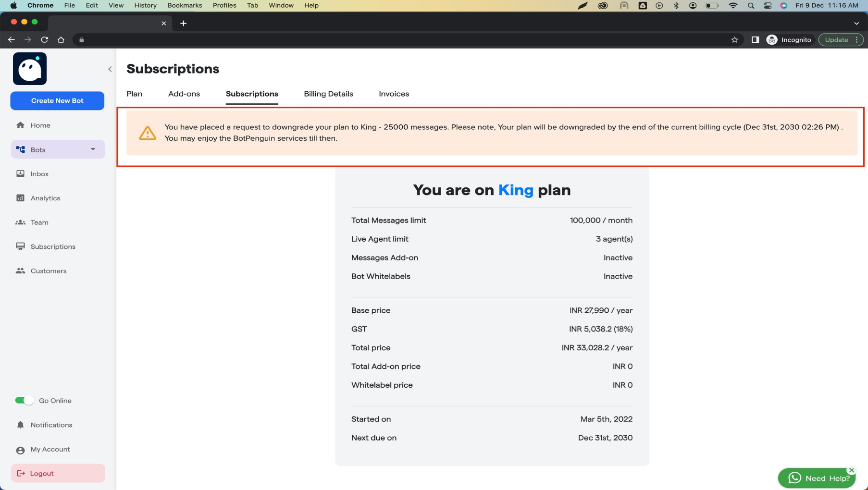Open the Analytics chart icon

coord(20,198)
